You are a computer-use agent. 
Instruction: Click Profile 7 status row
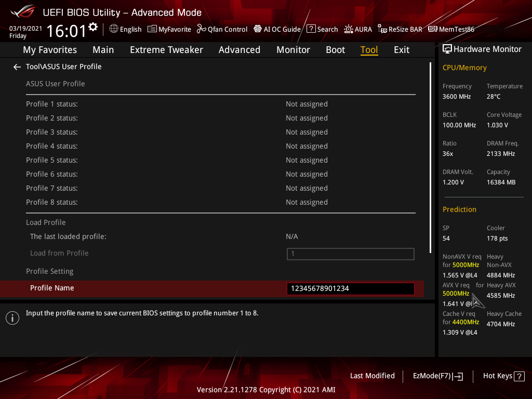pyautogui.click(x=220, y=188)
